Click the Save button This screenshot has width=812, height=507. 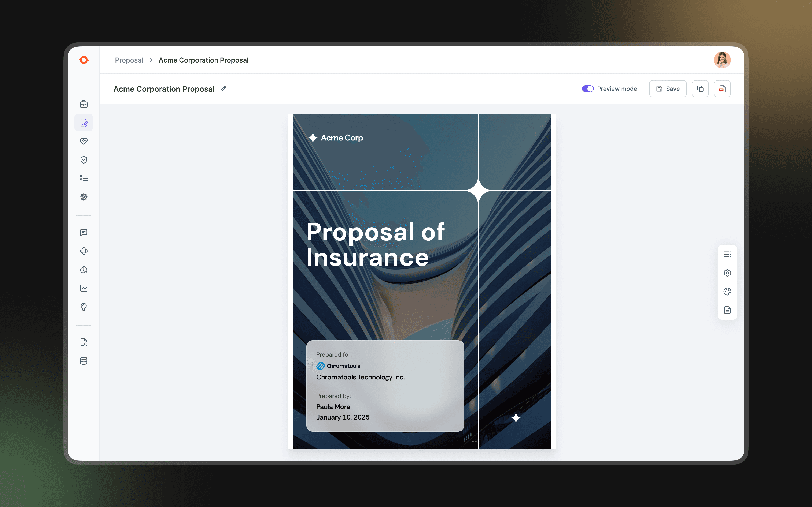click(x=667, y=89)
